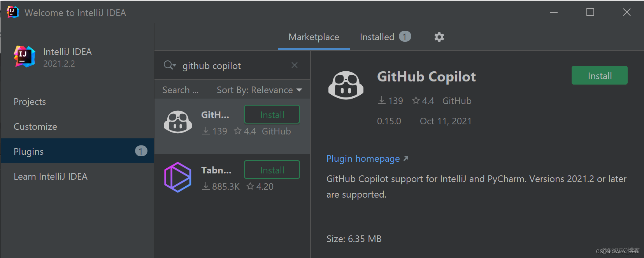Screen dimensions: 644x258
Task: Click the Tabnine plugin icon
Action: click(x=178, y=177)
